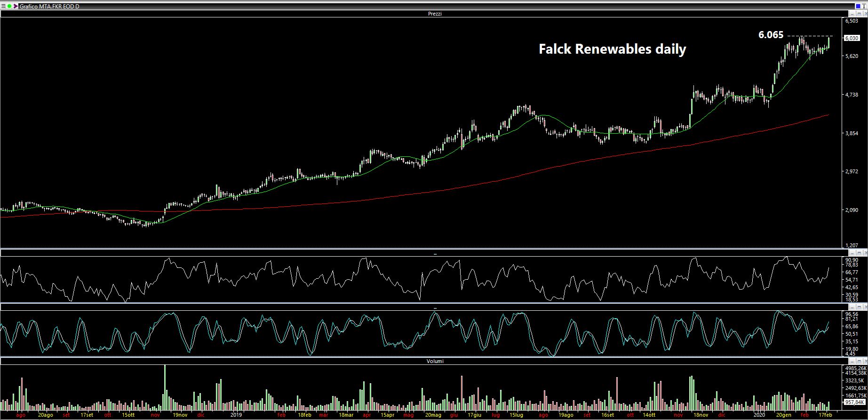This screenshot has width=868, height=420.
Task: Click the Prezzi panel header label
Action: click(434, 14)
